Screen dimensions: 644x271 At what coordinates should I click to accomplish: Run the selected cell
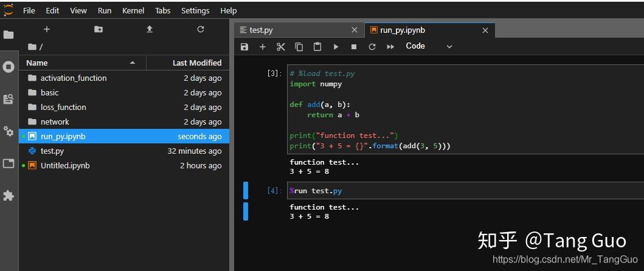[336, 47]
